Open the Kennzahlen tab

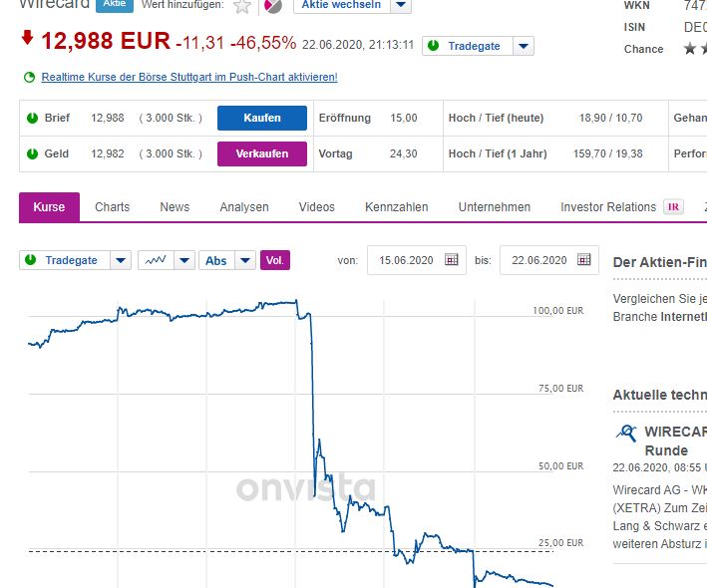pos(396,207)
